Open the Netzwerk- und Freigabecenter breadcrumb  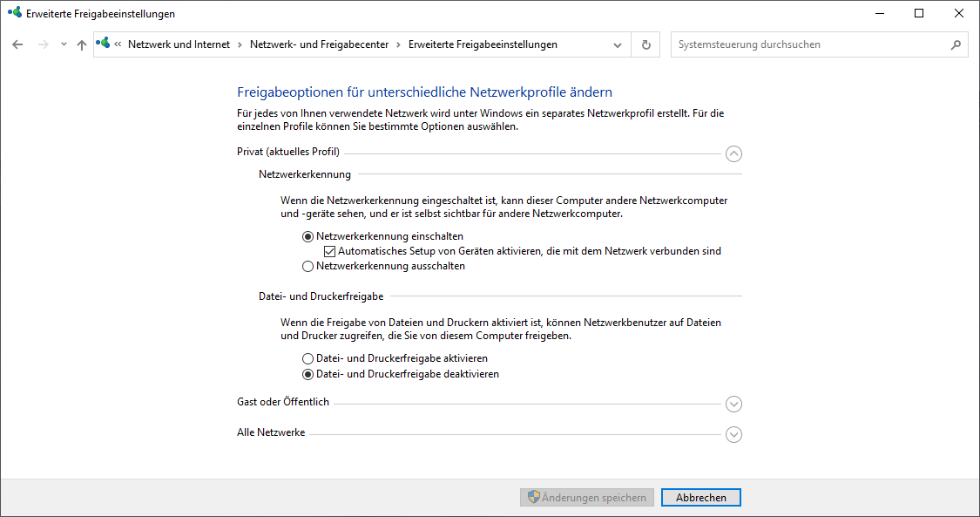click(x=320, y=44)
